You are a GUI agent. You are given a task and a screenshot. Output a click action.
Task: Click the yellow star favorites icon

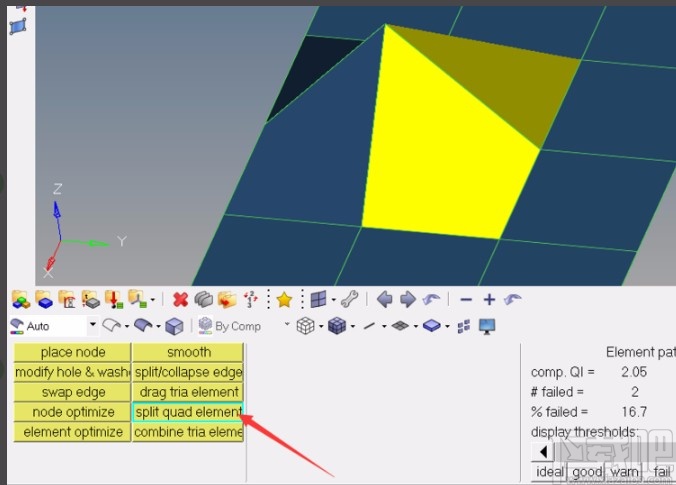[284, 299]
